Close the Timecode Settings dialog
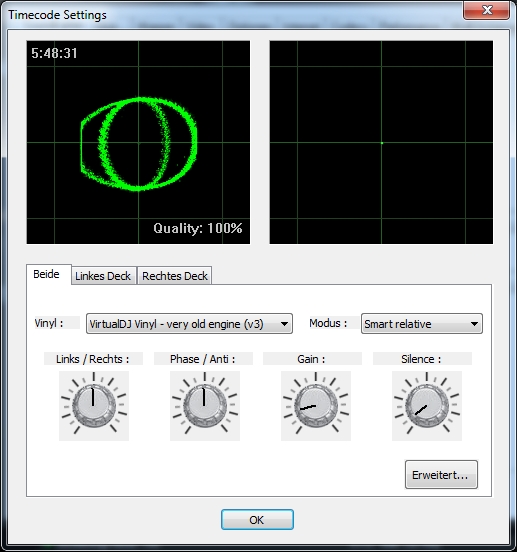Viewport: 517px width, 552px height. [487, 10]
